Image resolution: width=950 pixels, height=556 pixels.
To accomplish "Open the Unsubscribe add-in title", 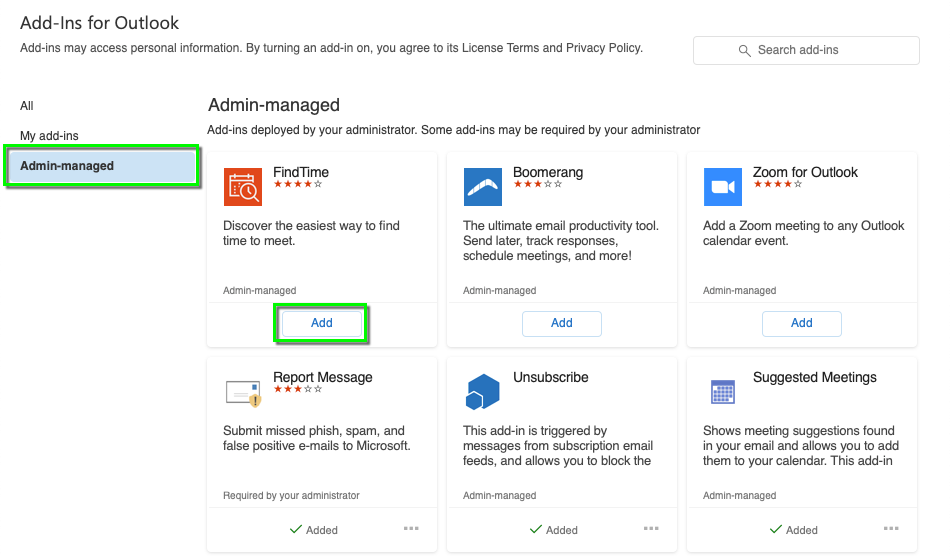I will click(551, 377).
